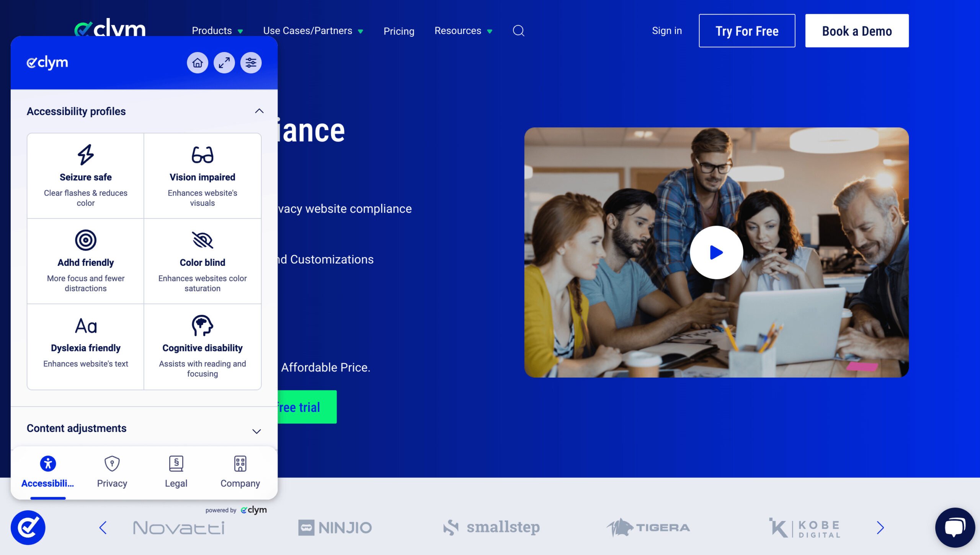Expand the widget with fullscreen arrows icon
This screenshot has width=980, height=555.
click(x=224, y=62)
